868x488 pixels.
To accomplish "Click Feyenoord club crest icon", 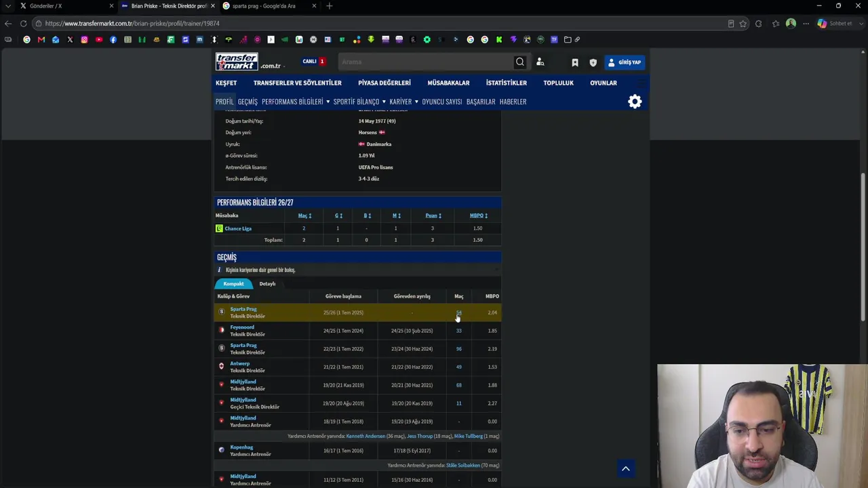I will click(221, 331).
